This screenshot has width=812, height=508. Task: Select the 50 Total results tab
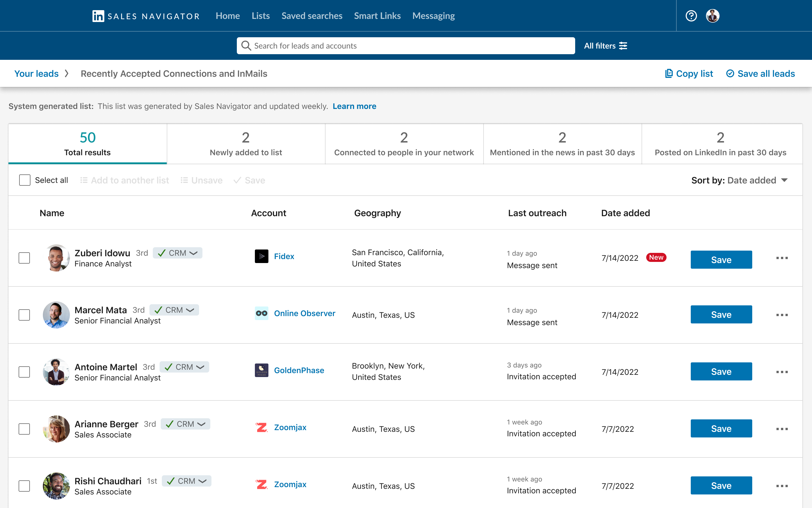tap(88, 144)
